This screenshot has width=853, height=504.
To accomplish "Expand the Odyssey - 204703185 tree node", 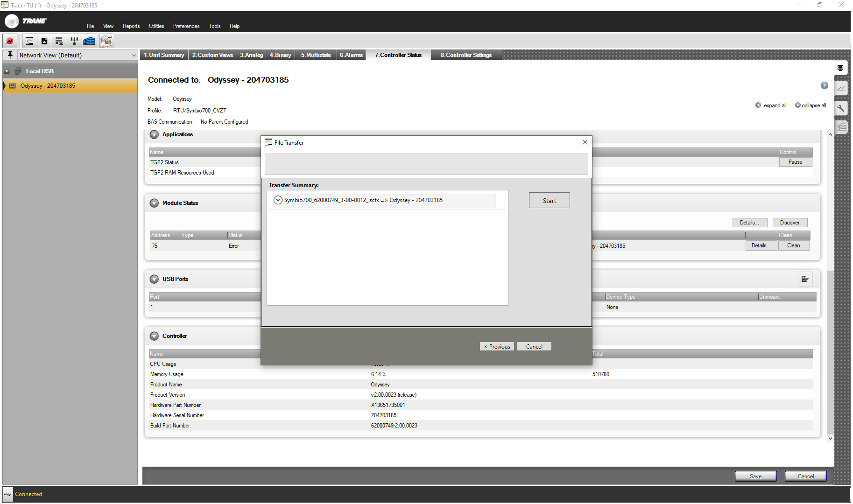I will coord(4,86).
